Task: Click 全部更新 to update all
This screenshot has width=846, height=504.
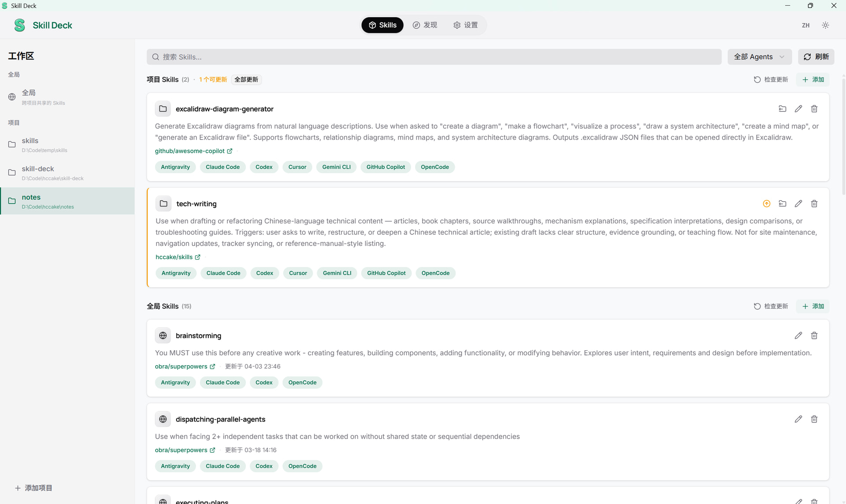Action: coord(246,80)
